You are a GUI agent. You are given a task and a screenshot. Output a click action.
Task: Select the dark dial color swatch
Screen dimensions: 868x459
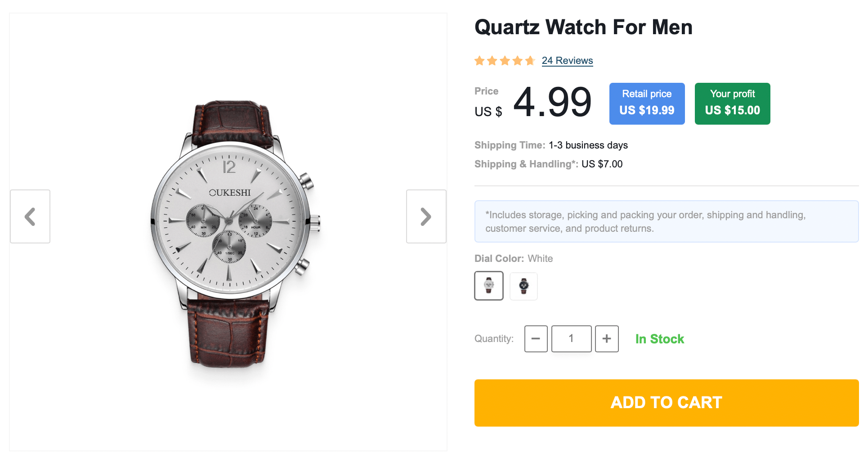pos(523,286)
